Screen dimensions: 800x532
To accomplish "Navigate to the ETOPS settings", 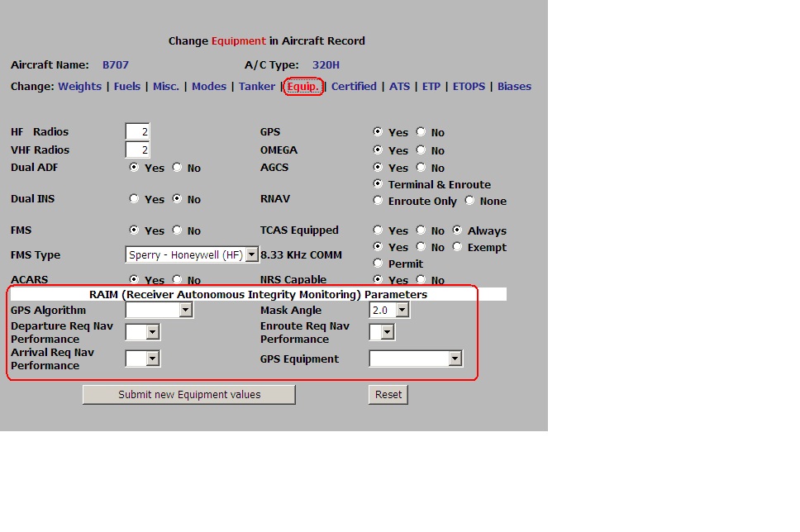I will click(x=469, y=86).
